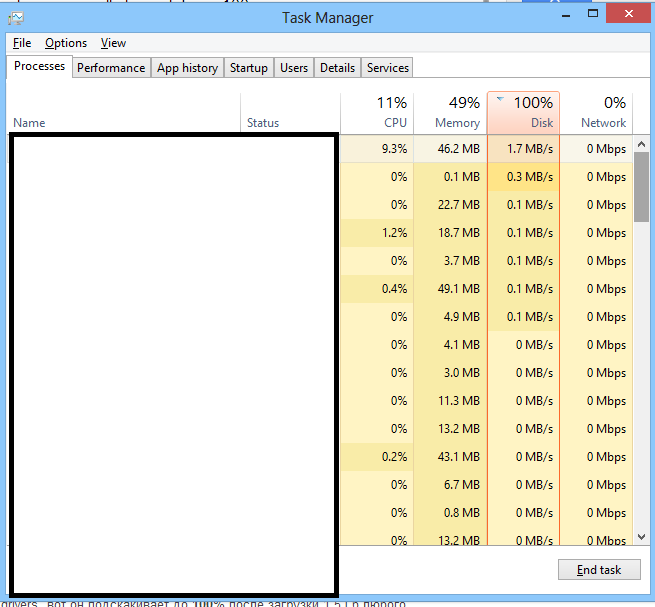Open the Users tab
The height and width of the screenshot is (607, 655).
coord(294,68)
